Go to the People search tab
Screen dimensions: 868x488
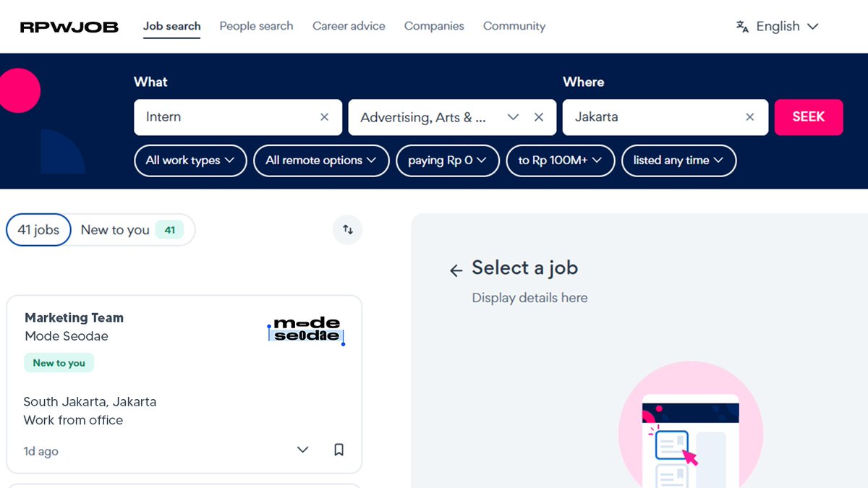(x=256, y=26)
